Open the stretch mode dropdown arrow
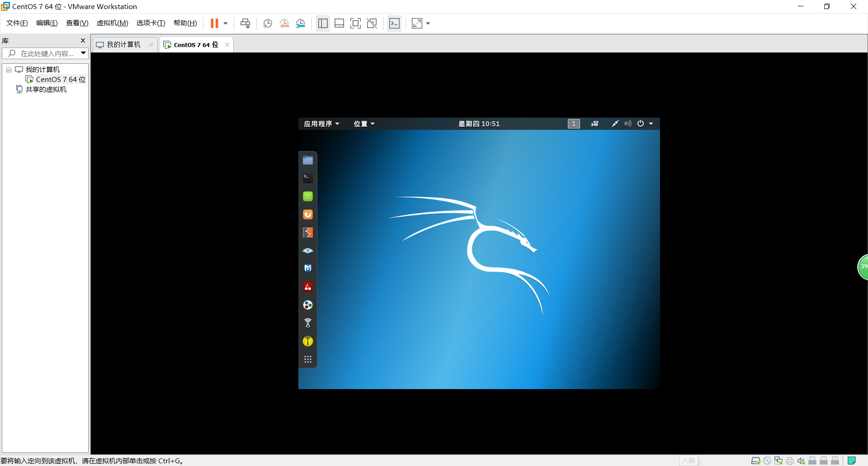This screenshot has width=868, height=466. 428,23
